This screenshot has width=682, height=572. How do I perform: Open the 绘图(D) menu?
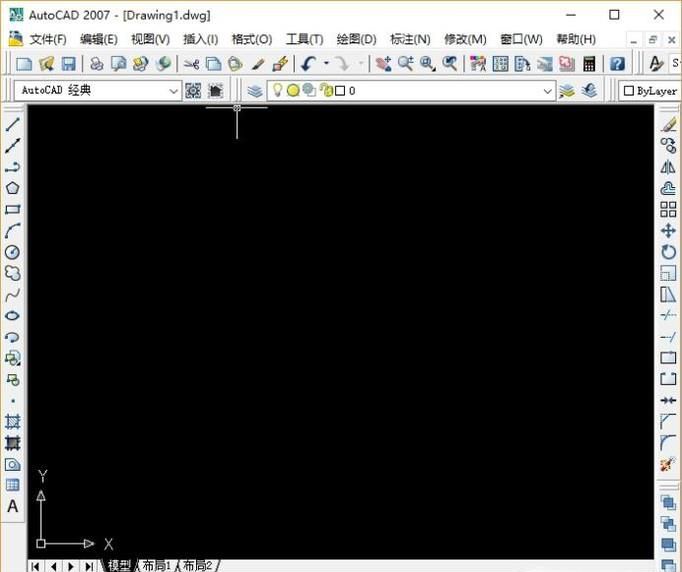click(x=356, y=39)
